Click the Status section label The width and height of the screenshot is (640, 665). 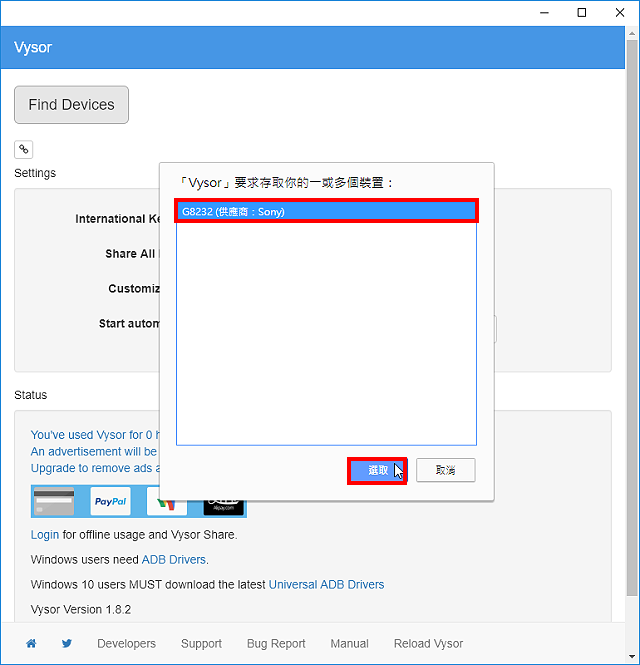click(x=31, y=395)
